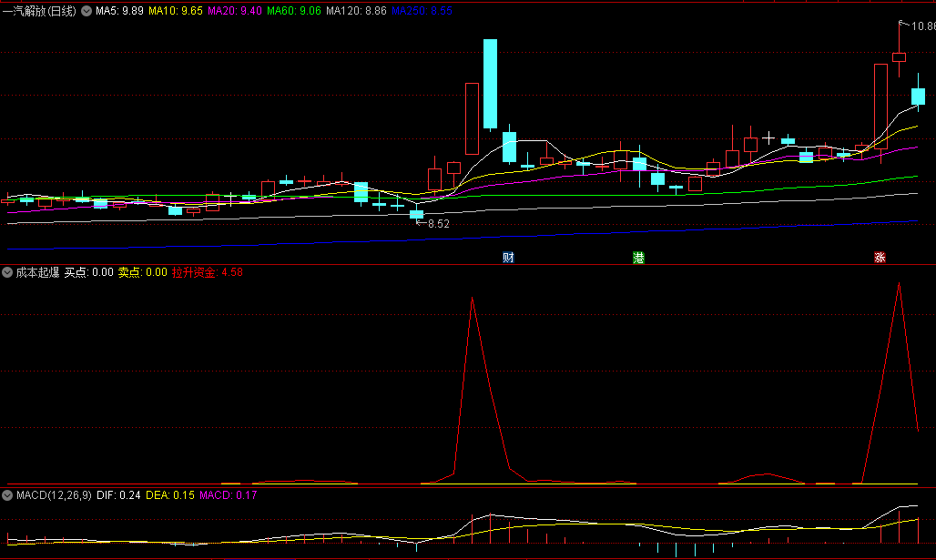The image size is (936, 560).
Task: Click the MA20: 9.40 label
Action: (x=235, y=11)
